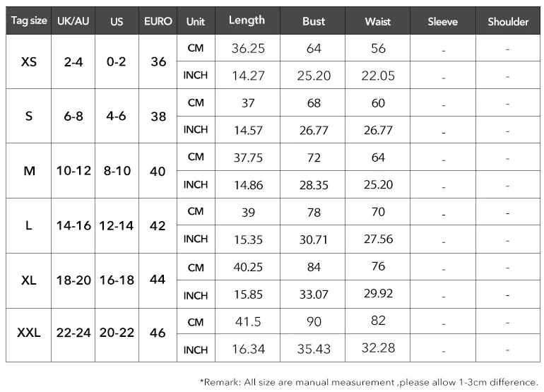Click the Sleeve column header
Screen dimensions: 544x392
tap(443, 20)
